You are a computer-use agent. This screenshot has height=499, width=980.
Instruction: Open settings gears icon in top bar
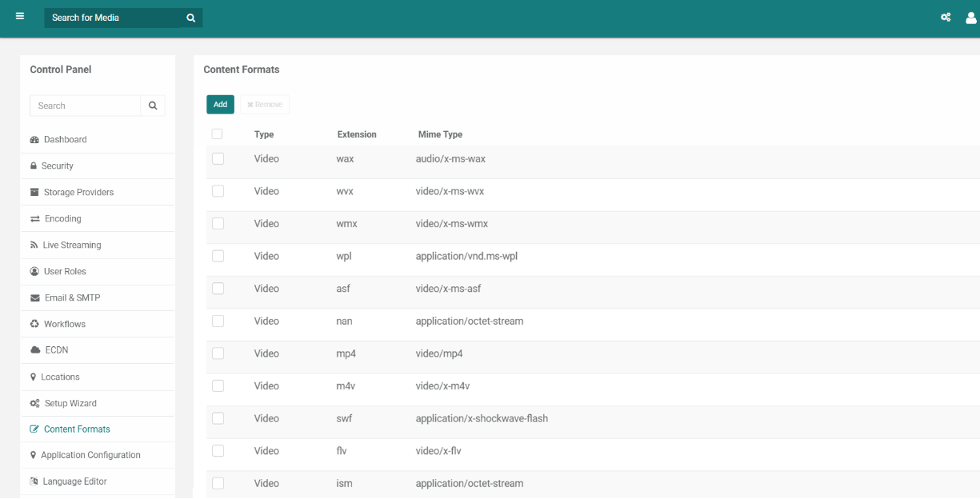946,18
